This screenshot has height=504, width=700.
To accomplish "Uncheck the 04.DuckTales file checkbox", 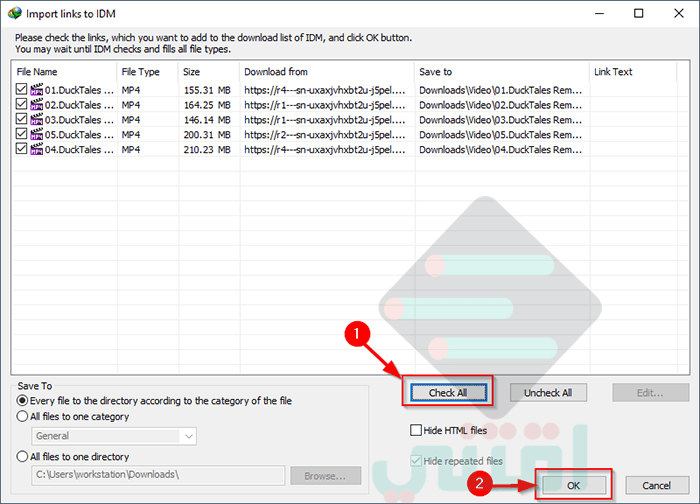I will (x=21, y=148).
